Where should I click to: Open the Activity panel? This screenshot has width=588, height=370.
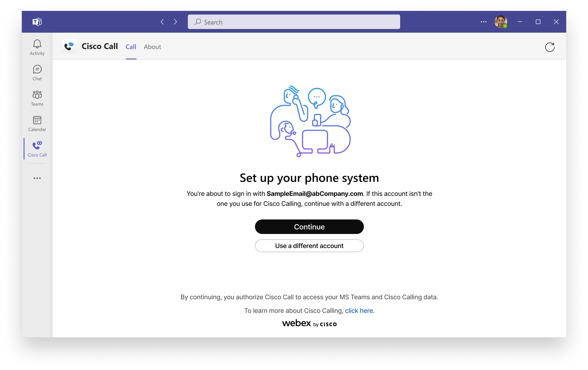[x=37, y=47]
